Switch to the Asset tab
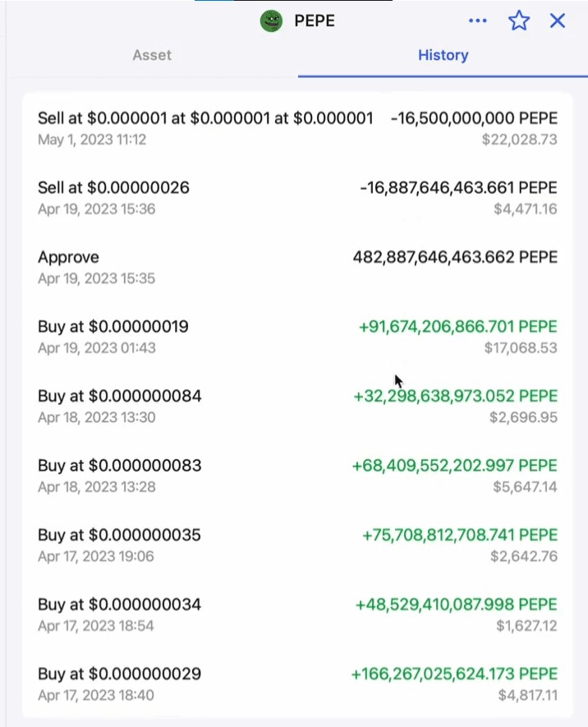The width and height of the screenshot is (588, 727). tap(152, 55)
